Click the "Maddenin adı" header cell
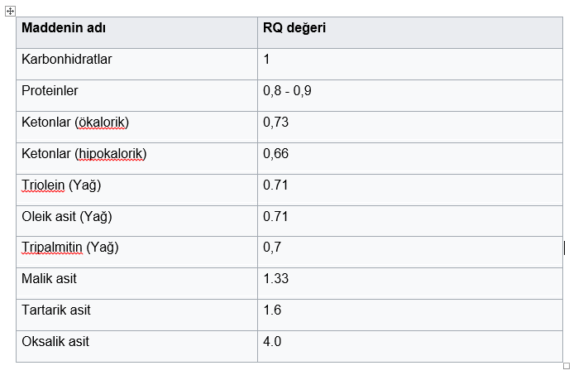The image size is (588, 380). [x=63, y=28]
